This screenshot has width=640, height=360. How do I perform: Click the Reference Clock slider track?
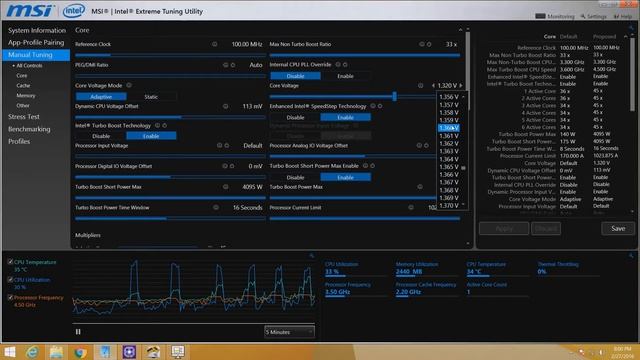tap(170, 55)
